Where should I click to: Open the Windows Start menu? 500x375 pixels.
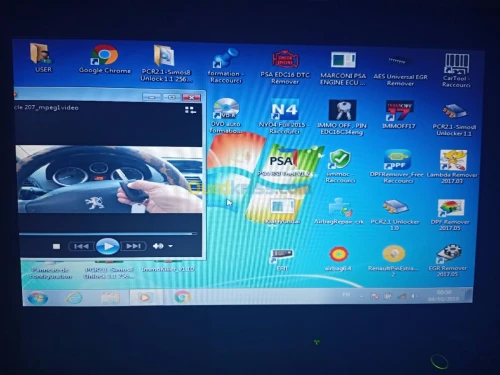tap(37, 298)
